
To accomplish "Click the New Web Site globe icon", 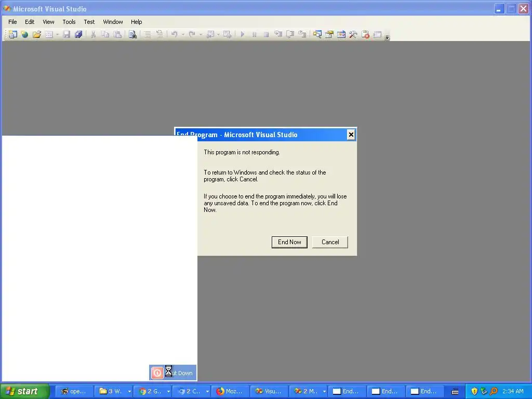I will [24, 34].
